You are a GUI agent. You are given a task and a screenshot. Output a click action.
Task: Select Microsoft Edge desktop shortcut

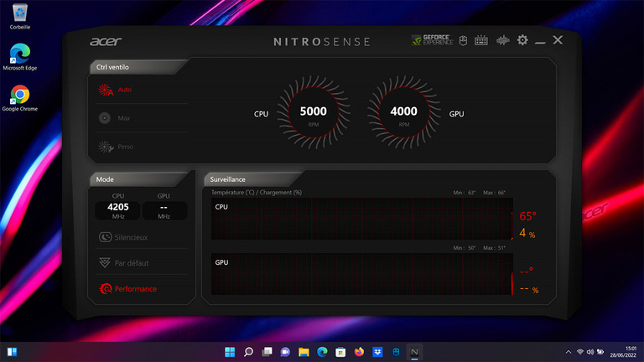[20, 57]
